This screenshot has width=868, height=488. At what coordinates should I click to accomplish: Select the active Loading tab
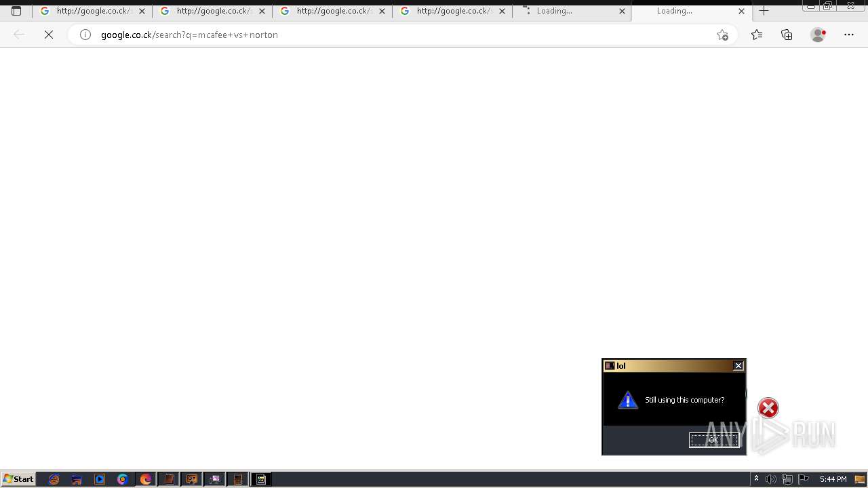pyautogui.click(x=692, y=11)
